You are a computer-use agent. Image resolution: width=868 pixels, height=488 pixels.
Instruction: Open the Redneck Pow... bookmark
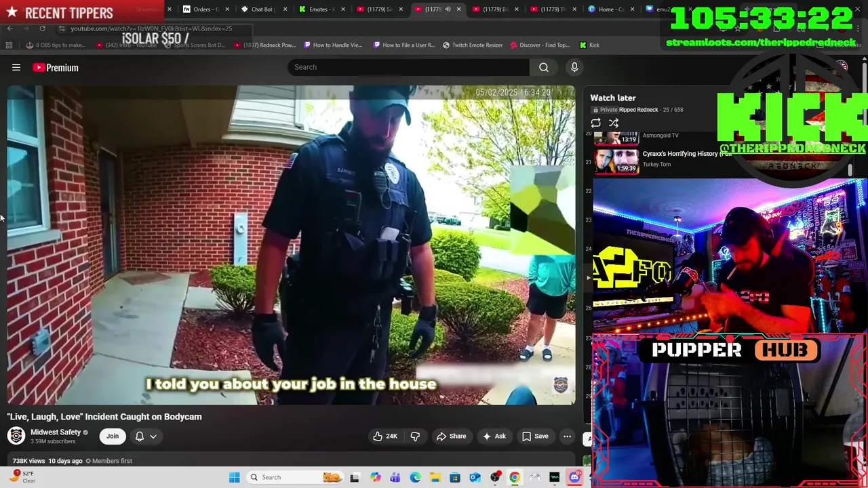click(264, 45)
